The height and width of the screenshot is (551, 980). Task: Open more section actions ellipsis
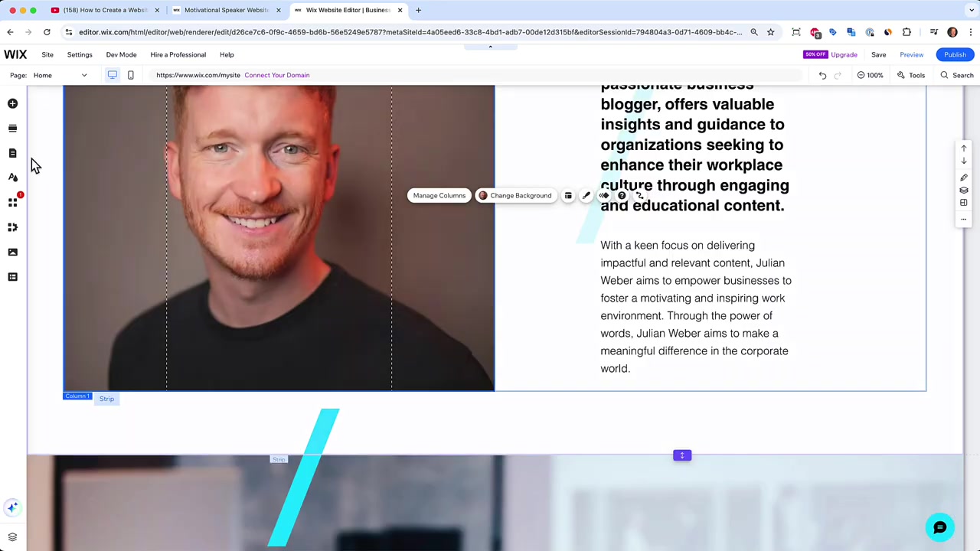coord(964,220)
